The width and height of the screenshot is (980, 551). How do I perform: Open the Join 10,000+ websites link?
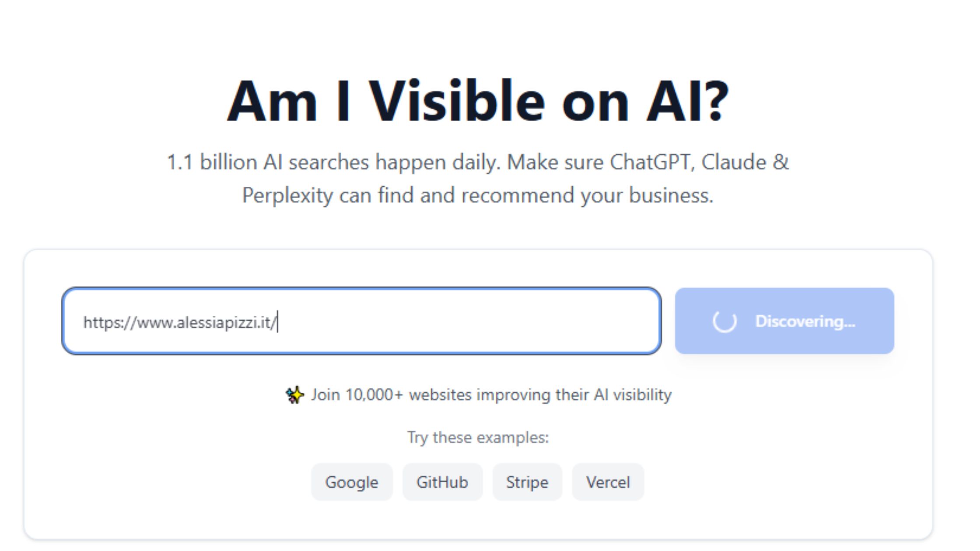click(491, 394)
